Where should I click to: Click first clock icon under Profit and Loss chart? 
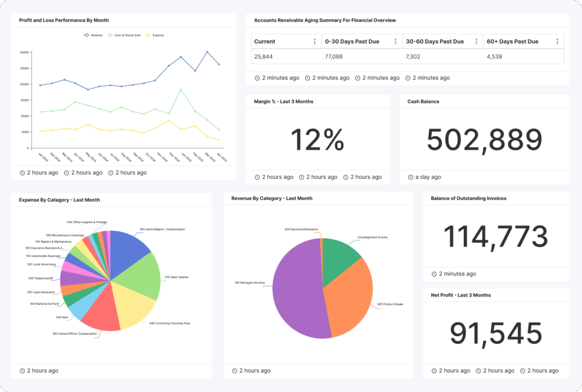[23, 173]
